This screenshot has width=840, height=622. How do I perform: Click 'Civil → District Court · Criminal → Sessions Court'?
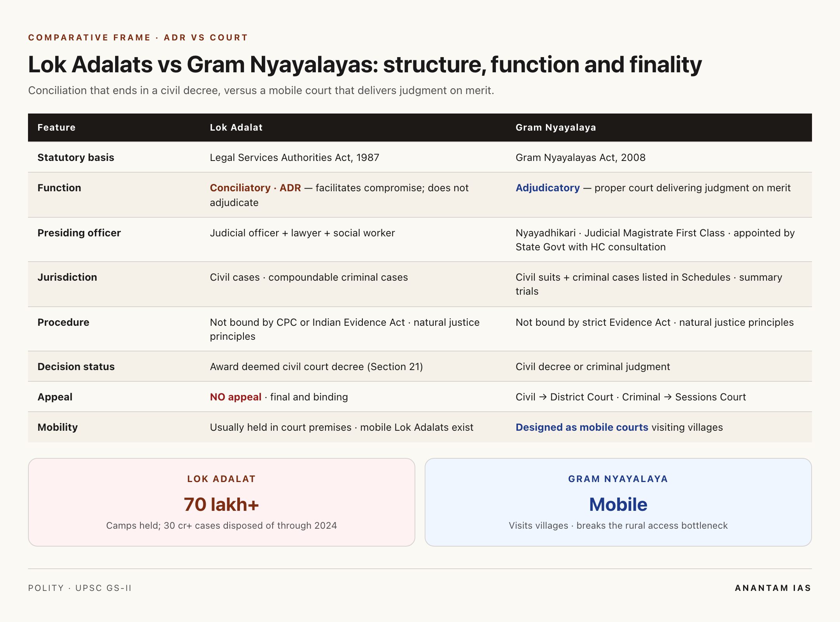(x=631, y=397)
